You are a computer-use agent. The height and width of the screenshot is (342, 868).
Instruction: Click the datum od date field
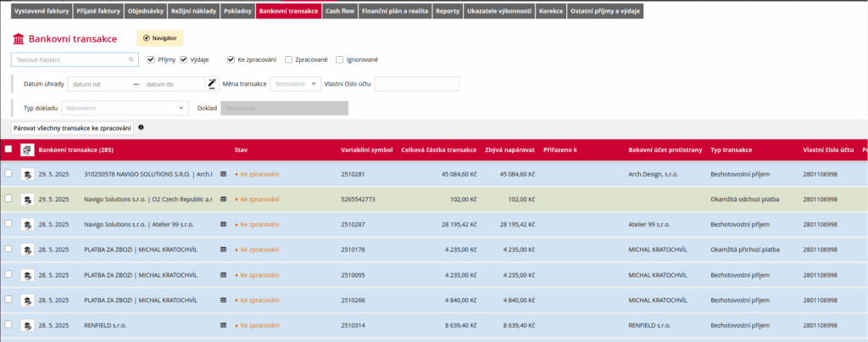pos(98,84)
